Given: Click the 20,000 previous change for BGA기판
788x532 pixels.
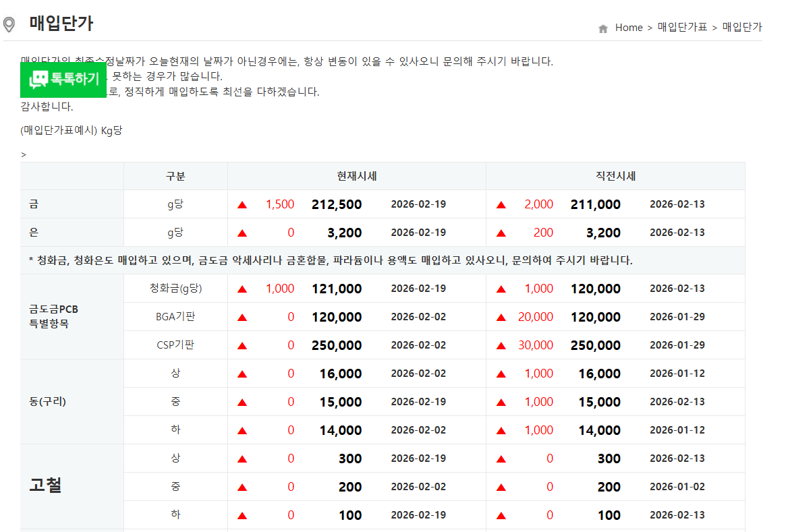Looking at the screenshot, I should click(x=536, y=317).
